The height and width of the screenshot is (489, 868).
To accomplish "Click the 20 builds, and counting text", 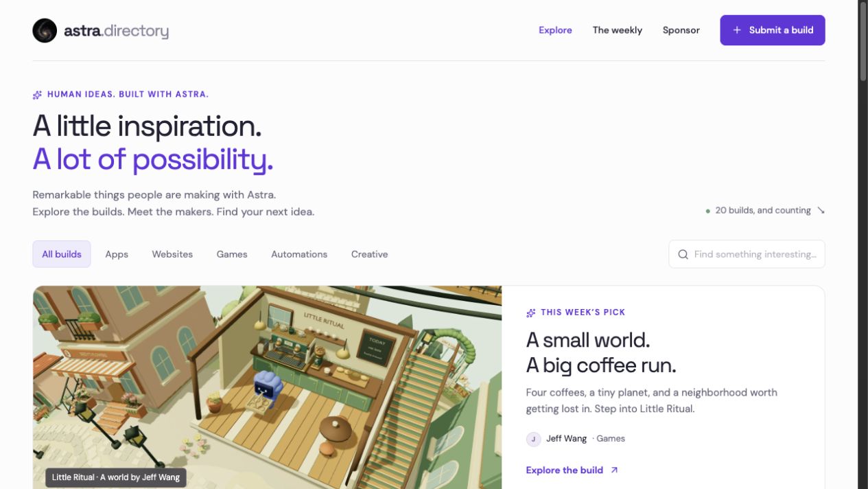I will click(x=763, y=211).
